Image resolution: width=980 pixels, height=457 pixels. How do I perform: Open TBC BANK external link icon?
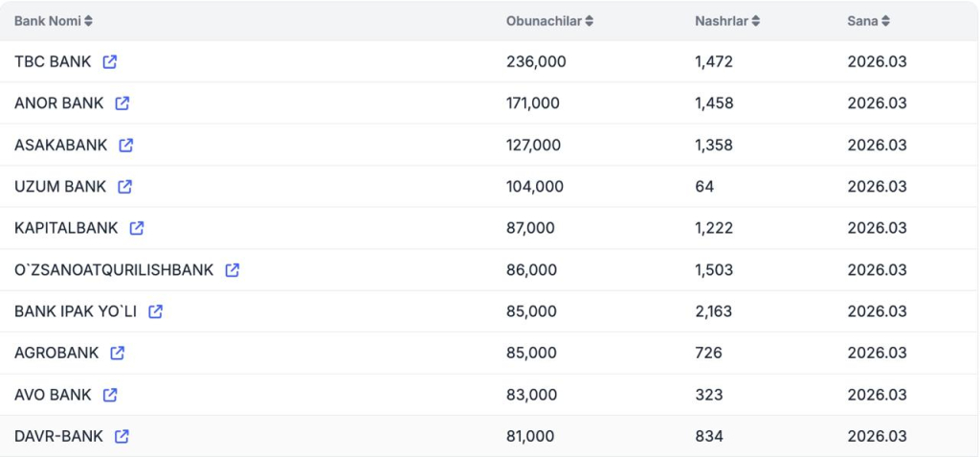tap(110, 62)
